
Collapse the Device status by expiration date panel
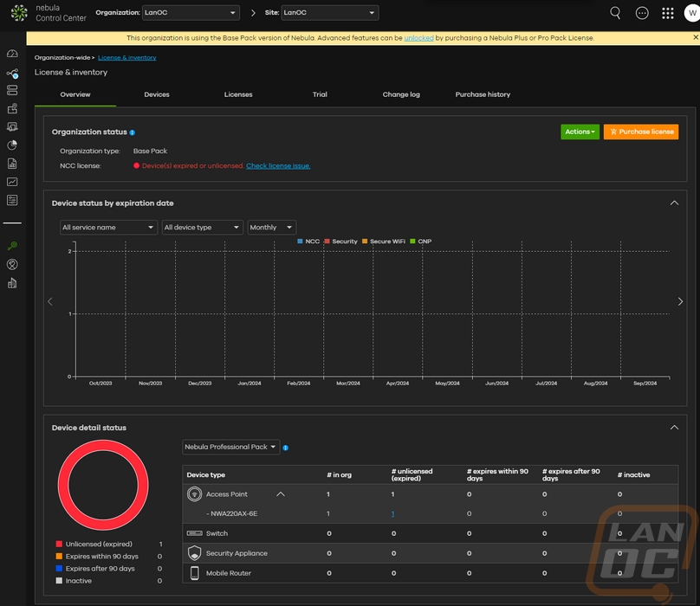pos(674,203)
